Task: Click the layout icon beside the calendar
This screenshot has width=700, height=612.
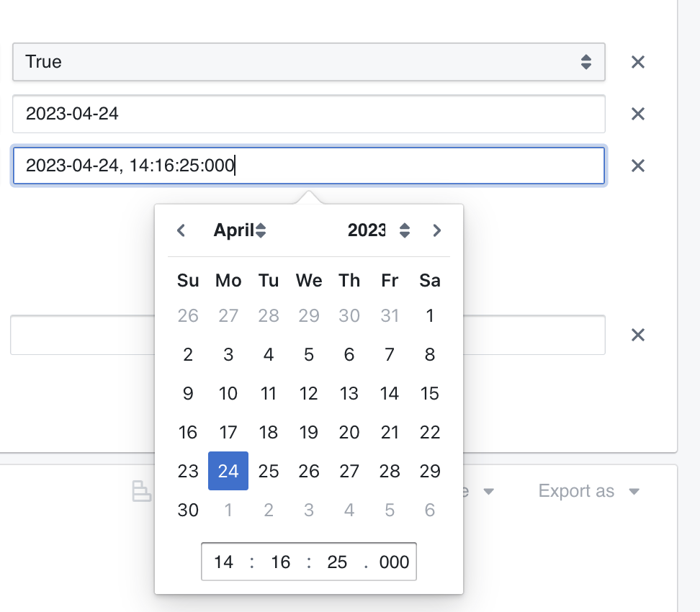Action: click(142, 491)
